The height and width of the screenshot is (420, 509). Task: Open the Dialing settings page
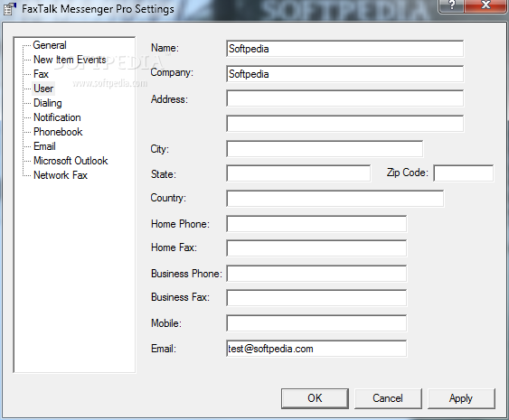[48, 103]
